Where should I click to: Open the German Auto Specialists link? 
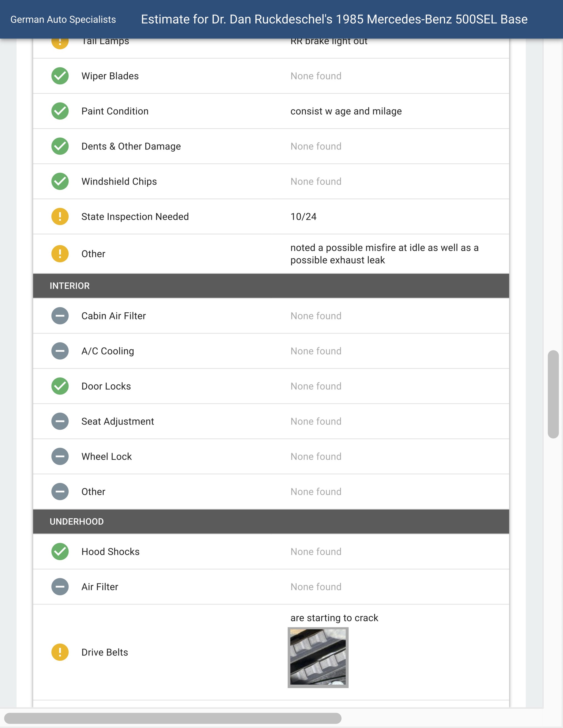(x=63, y=19)
